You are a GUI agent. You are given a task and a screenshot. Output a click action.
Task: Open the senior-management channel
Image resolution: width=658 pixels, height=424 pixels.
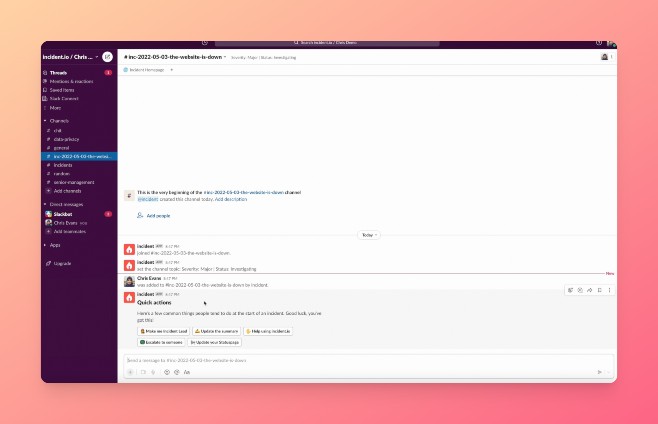pyautogui.click(x=73, y=182)
